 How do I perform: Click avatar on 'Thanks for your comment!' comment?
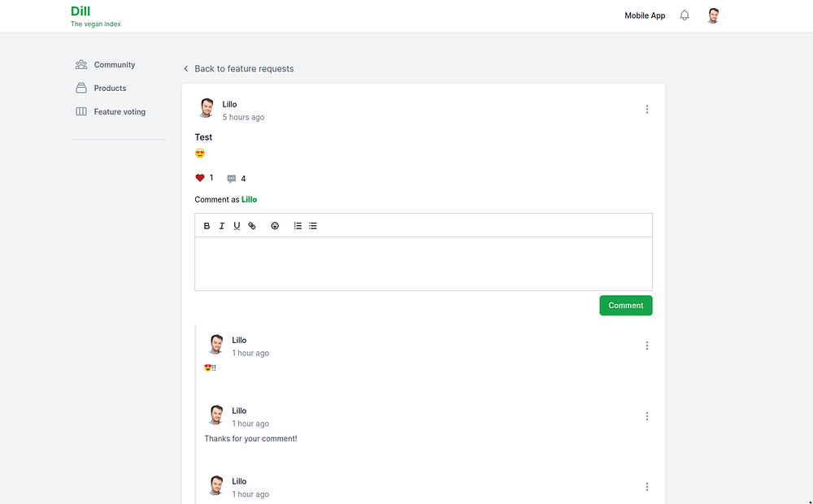pyautogui.click(x=215, y=415)
